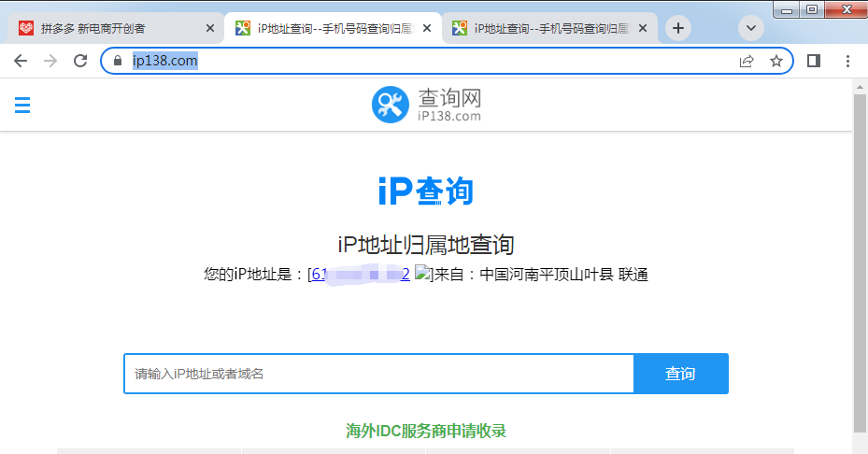Share this page via the share icon

(747, 61)
